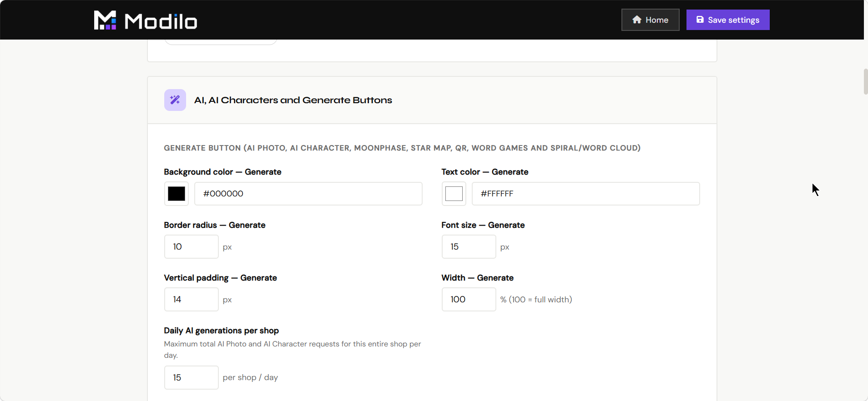
Task: Click the magic wand section icon
Action: tap(175, 100)
